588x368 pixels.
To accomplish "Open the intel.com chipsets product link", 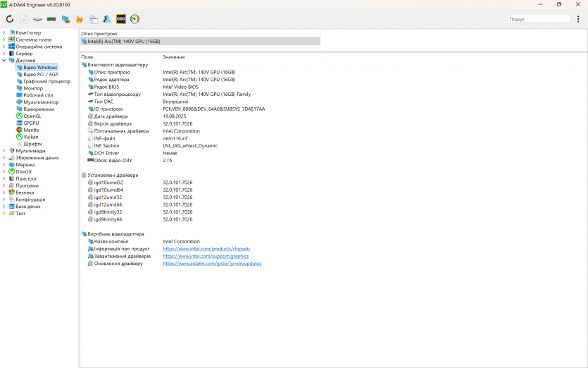I will point(206,249).
